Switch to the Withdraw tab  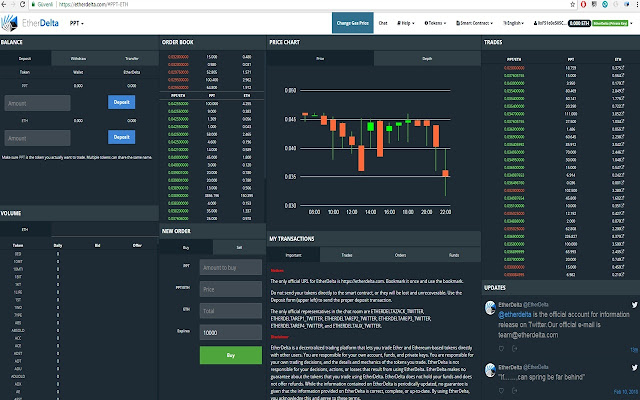point(78,58)
